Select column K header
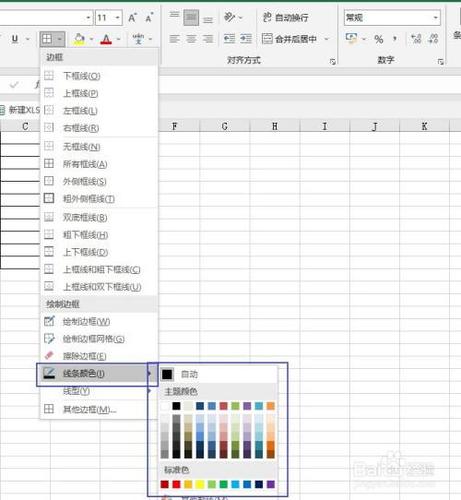The image size is (461, 500). point(424,126)
